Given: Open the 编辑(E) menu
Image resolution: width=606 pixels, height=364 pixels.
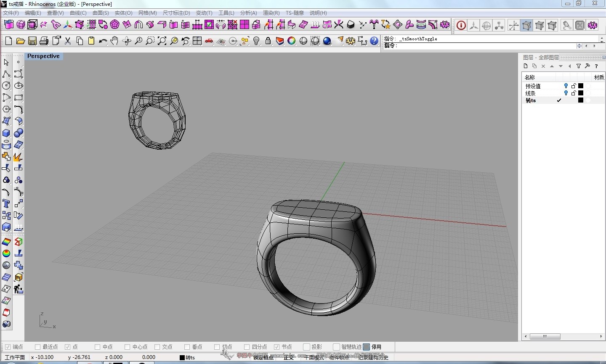Looking at the screenshot, I should (x=33, y=13).
